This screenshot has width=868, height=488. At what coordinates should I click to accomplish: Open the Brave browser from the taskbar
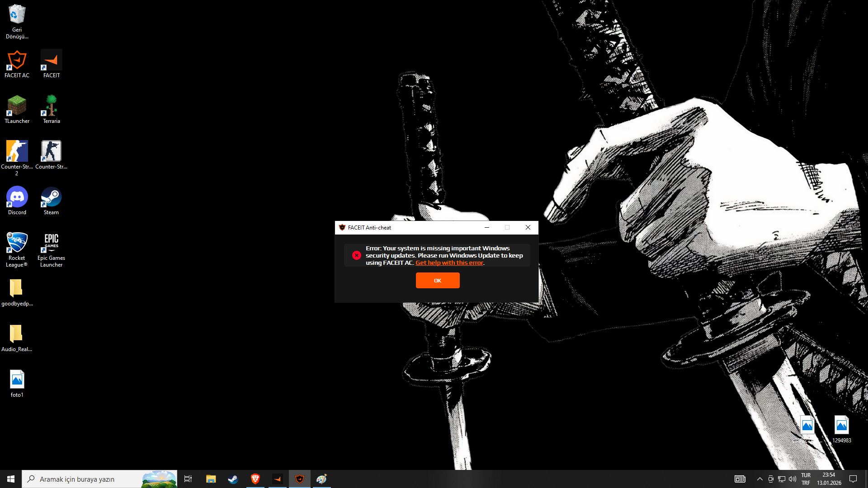[255, 479]
